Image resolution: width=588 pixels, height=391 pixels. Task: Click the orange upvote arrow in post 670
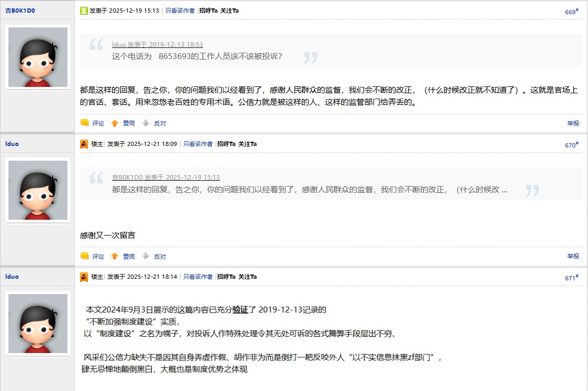click(114, 257)
